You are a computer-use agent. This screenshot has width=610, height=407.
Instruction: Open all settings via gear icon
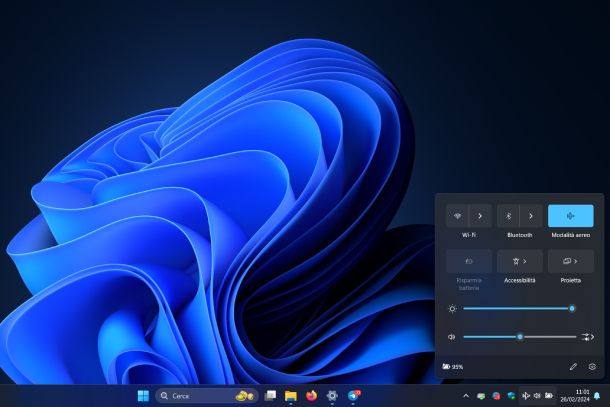pyautogui.click(x=592, y=367)
